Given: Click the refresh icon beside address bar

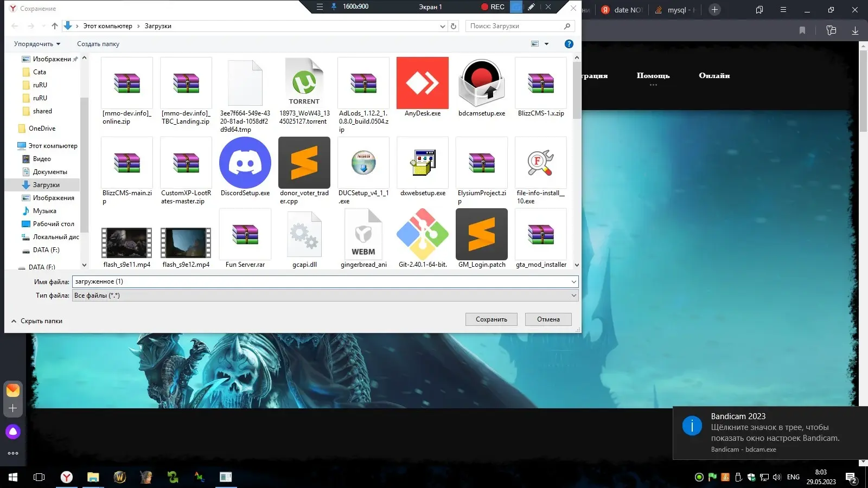Looking at the screenshot, I should click(x=454, y=26).
